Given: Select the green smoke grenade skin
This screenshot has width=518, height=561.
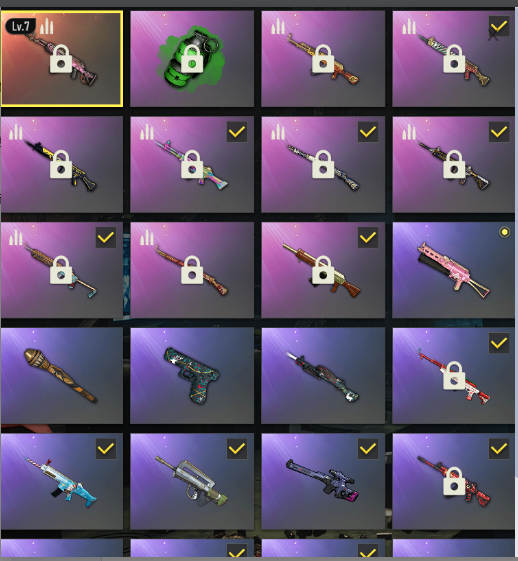Looking at the screenshot, I should pyautogui.click(x=192, y=59).
